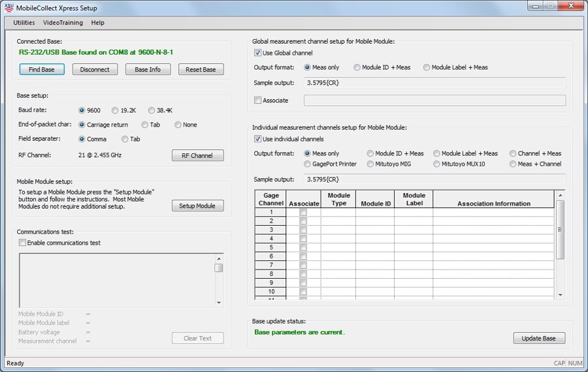Click the Disconnect button
The height and width of the screenshot is (372, 588).
coord(95,69)
